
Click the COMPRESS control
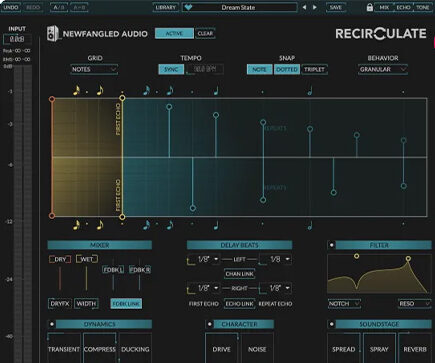[x=100, y=349]
